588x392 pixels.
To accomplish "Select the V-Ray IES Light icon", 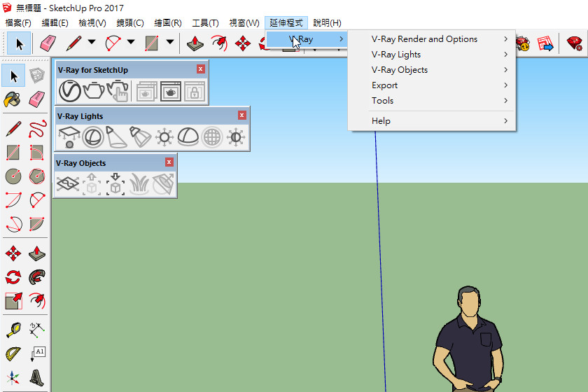I will tap(140, 137).
